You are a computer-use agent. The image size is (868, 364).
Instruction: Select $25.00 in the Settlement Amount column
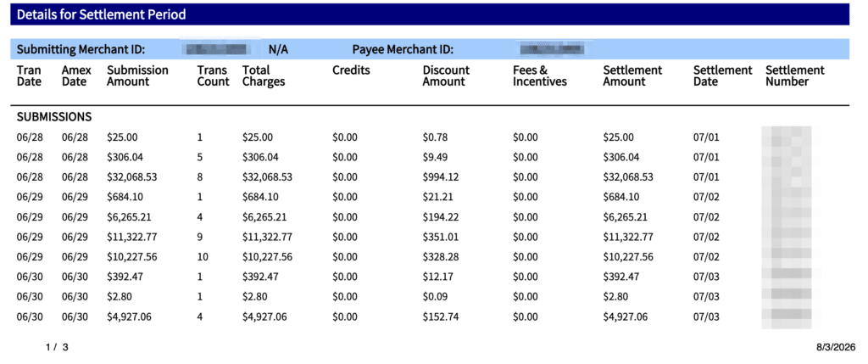click(x=618, y=137)
